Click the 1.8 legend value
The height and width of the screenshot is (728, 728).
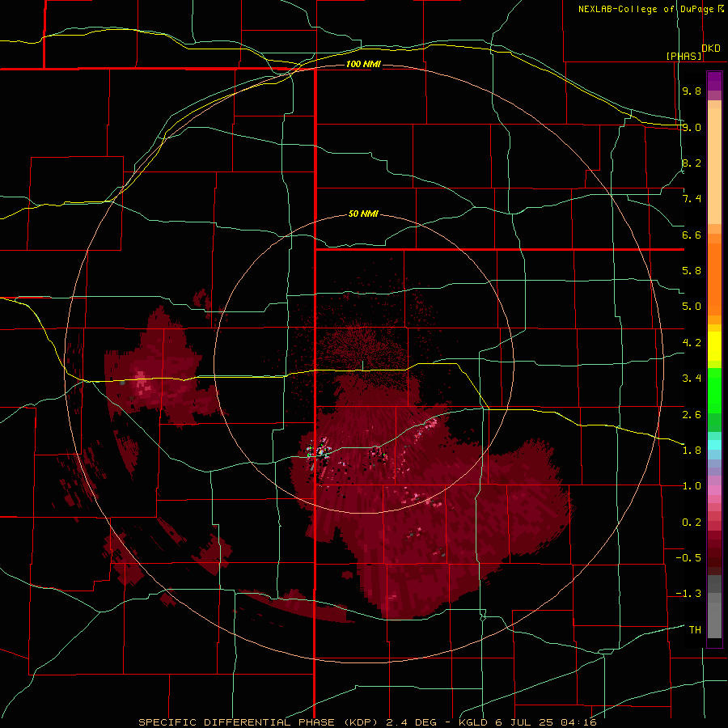(x=692, y=451)
